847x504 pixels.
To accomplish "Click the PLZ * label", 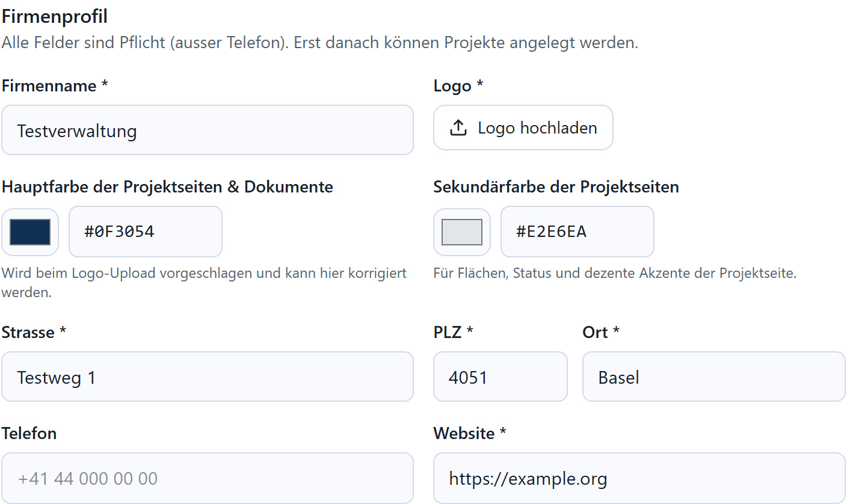I will (454, 333).
